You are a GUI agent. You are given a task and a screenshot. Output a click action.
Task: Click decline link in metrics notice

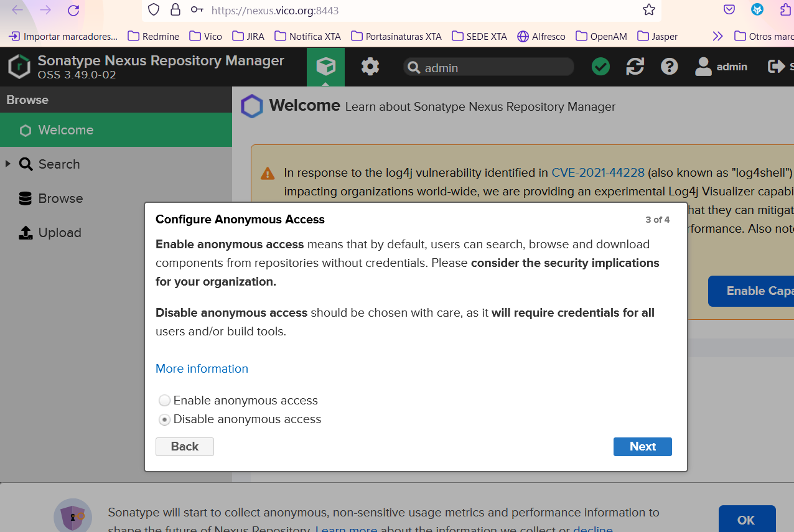(592, 530)
